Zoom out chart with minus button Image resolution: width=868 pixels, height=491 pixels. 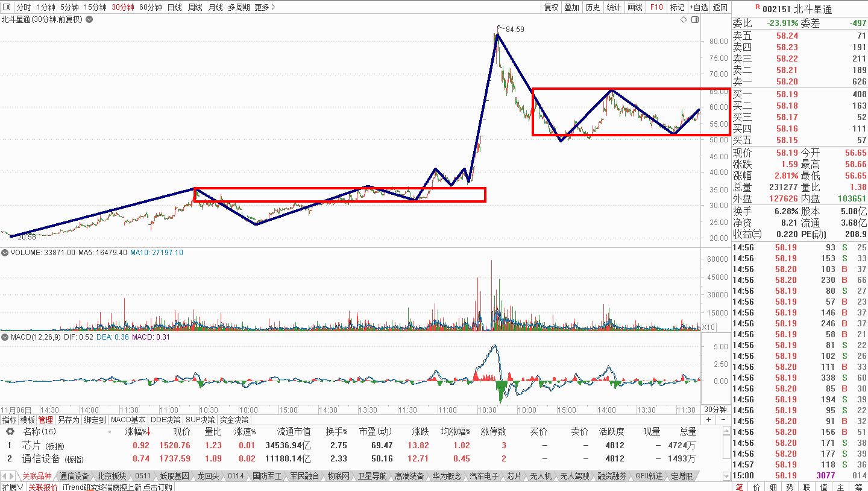point(724,419)
